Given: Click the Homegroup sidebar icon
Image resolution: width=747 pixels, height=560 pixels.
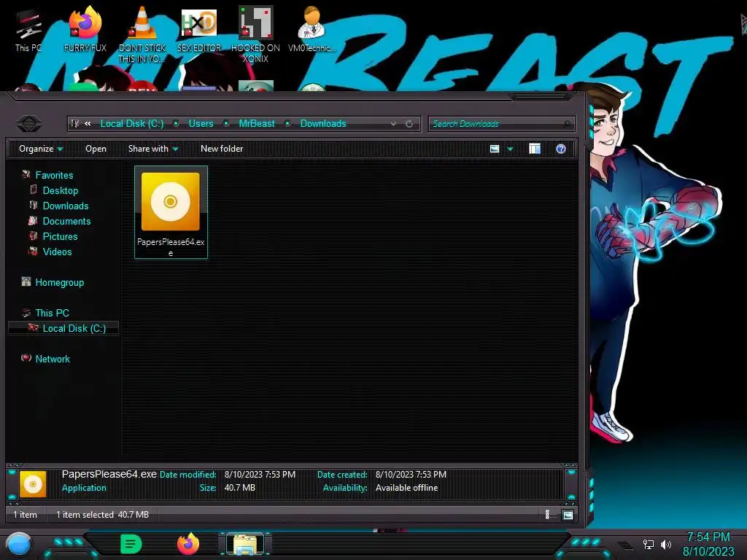Looking at the screenshot, I should pos(26,282).
